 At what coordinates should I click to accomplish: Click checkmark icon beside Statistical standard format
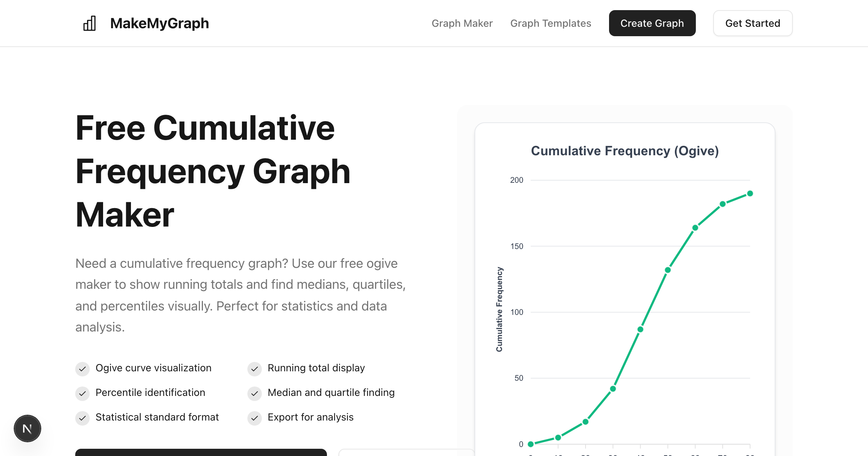tap(82, 418)
